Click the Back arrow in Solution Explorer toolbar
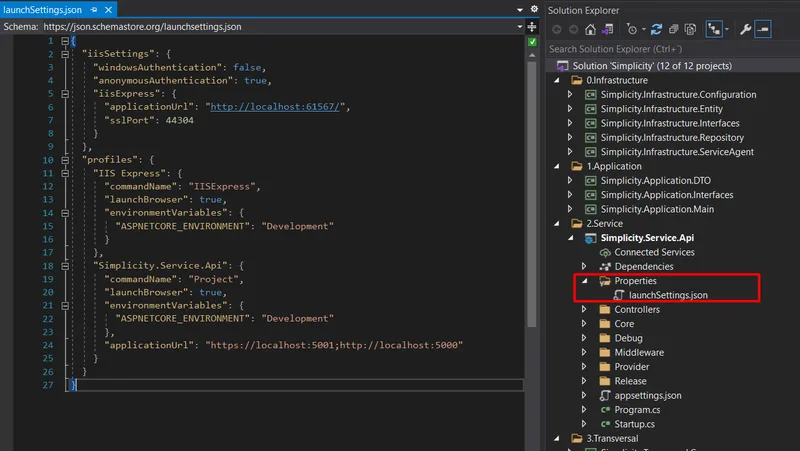 pyautogui.click(x=557, y=30)
